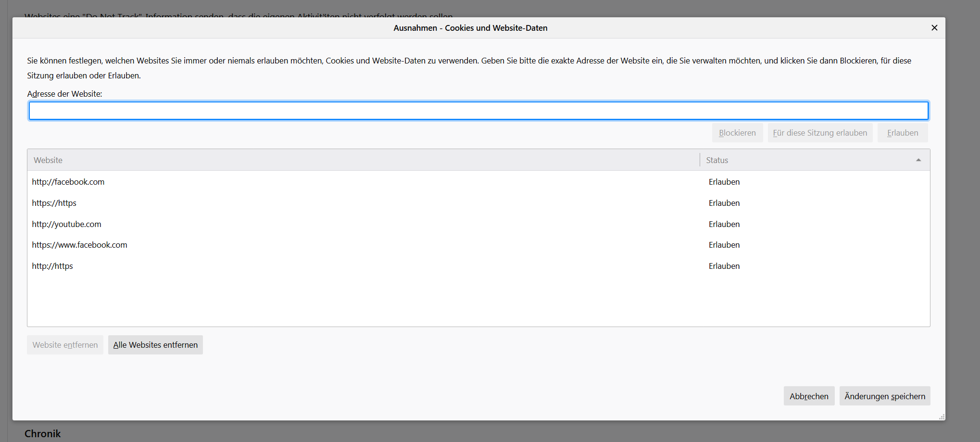
Task: Click the Chronik heading behind the dialog
Action: [43, 433]
